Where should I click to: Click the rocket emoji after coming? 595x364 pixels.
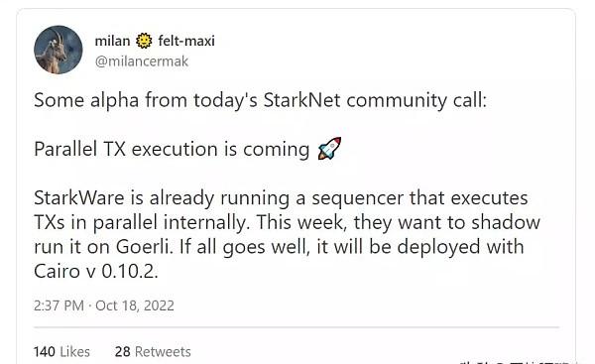click(x=329, y=149)
